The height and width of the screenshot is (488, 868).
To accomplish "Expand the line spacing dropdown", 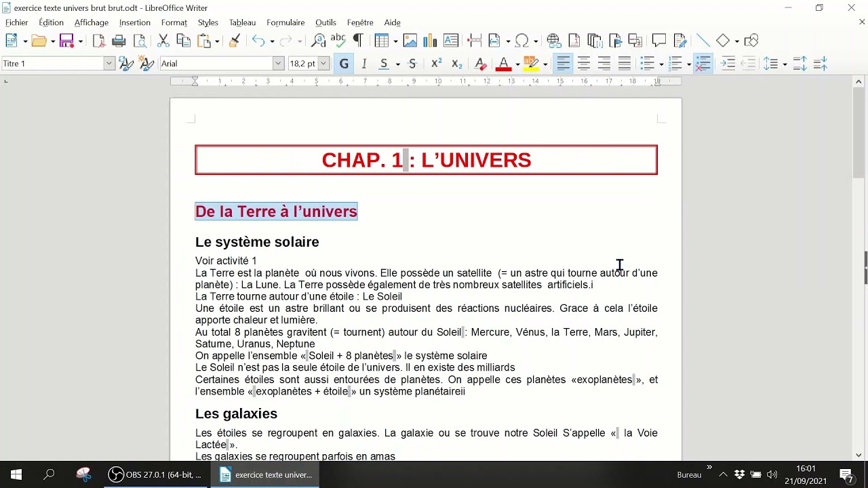I will [785, 64].
